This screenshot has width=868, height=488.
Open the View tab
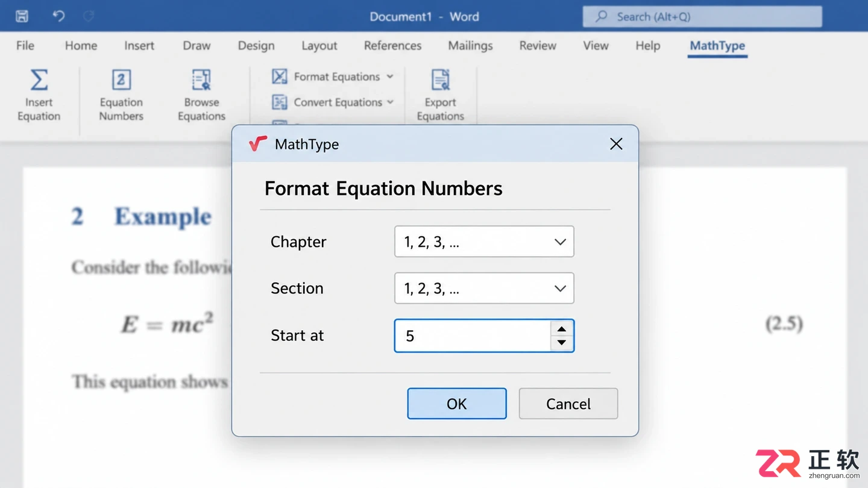[x=596, y=46]
